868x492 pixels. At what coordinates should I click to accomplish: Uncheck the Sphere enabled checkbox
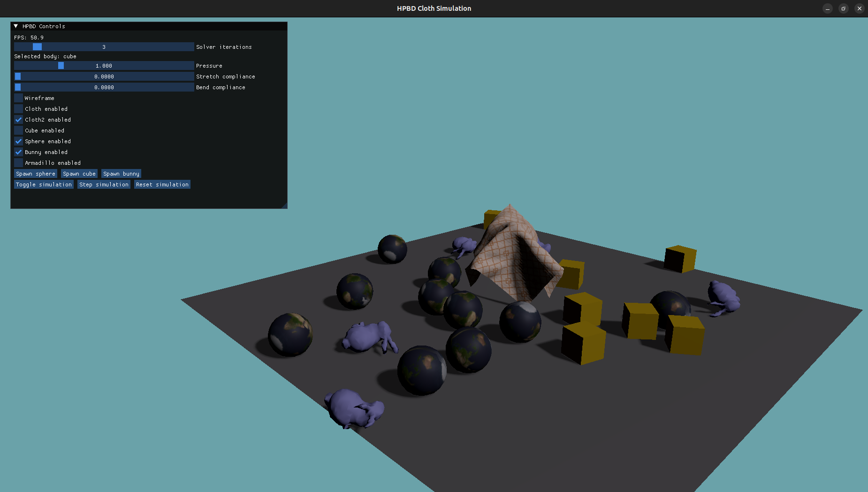pyautogui.click(x=18, y=141)
